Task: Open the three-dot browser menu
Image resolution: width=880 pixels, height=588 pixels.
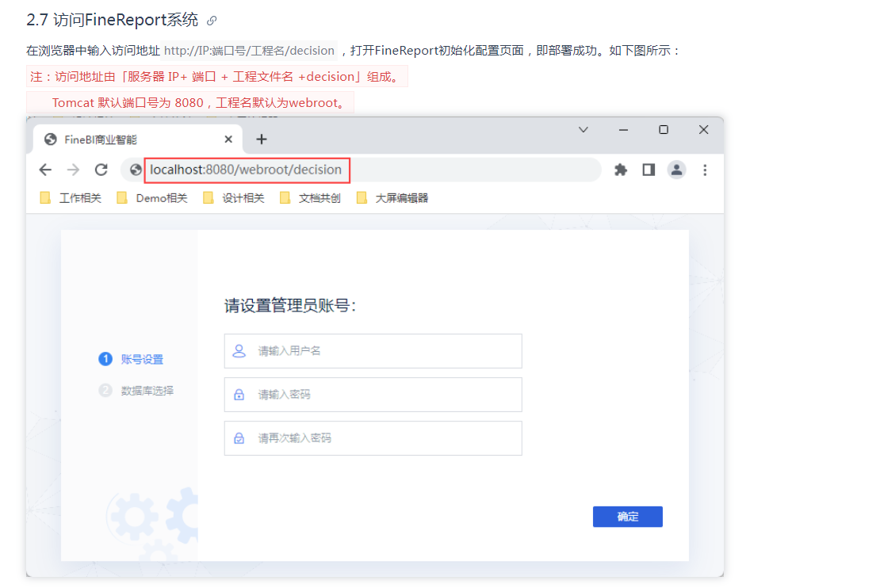Action: tap(705, 170)
